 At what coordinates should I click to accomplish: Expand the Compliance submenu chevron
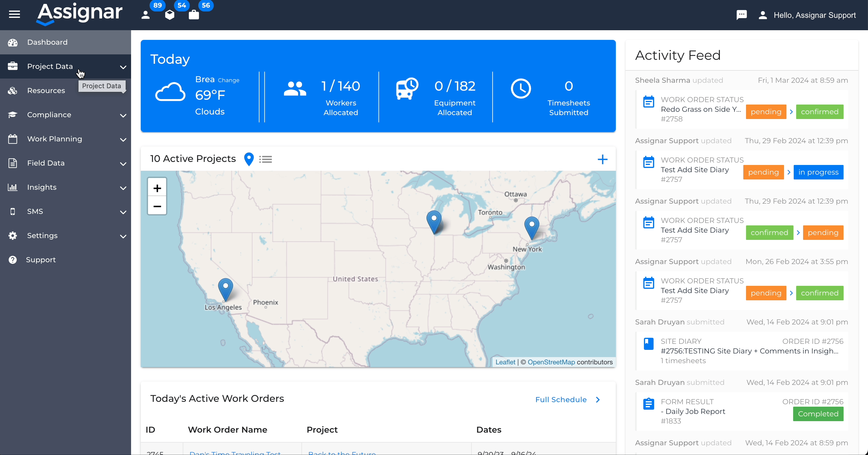123,116
